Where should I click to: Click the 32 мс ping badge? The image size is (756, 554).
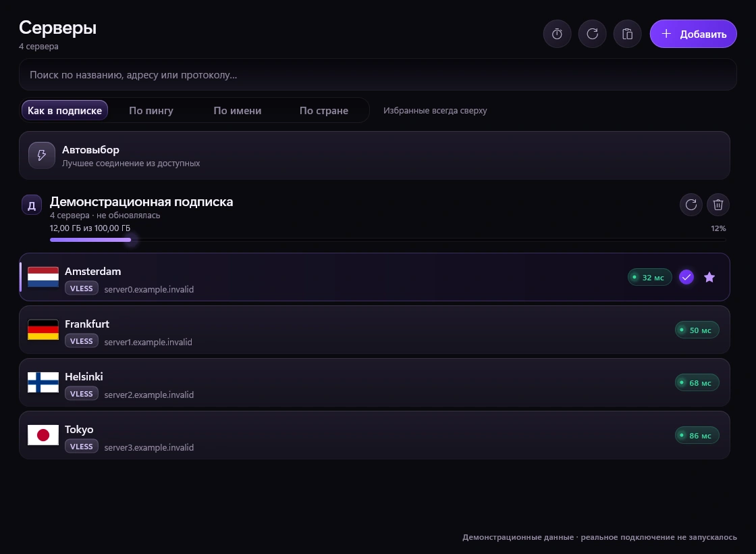click(649, 277)
